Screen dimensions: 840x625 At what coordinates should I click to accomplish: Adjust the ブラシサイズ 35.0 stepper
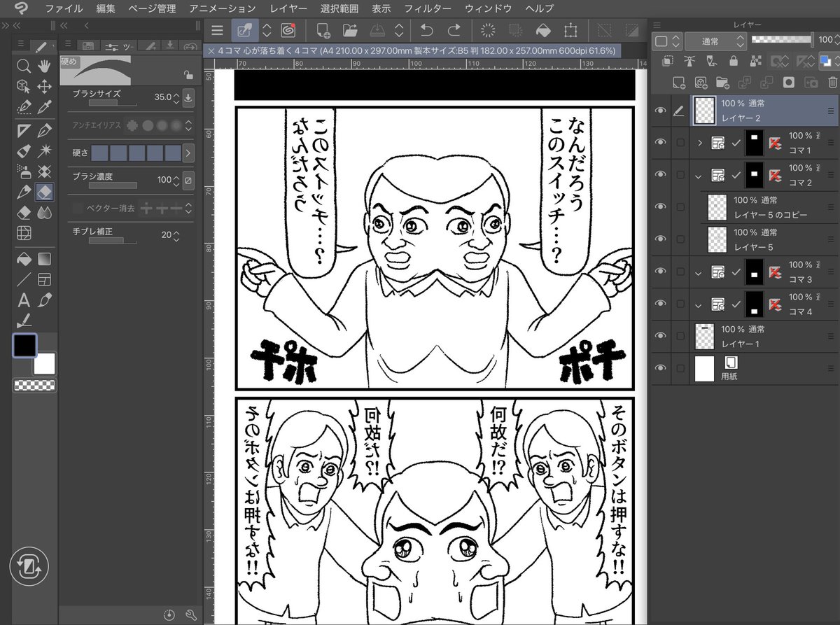coord(176,97)
